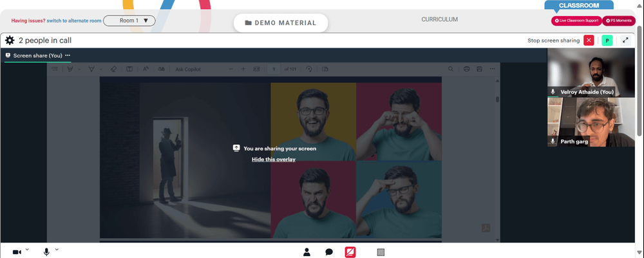
Task: Open PS Moments button
Action: click(x=618, y=21)
